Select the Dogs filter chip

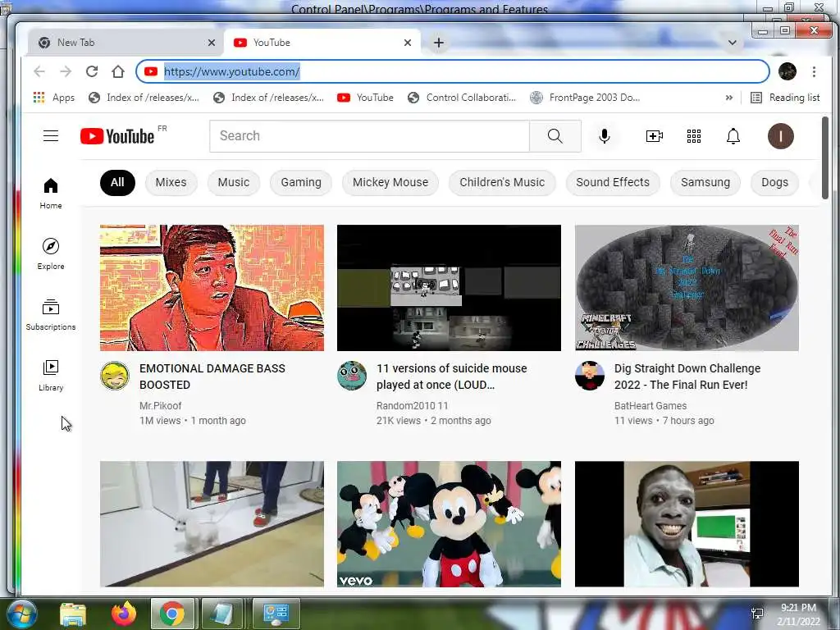pyautogui.click(x=774, y=182)
